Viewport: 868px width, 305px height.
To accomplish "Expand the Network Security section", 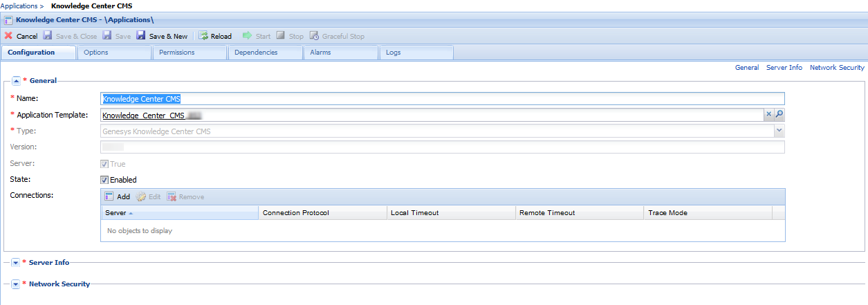I will coord(17,284).
